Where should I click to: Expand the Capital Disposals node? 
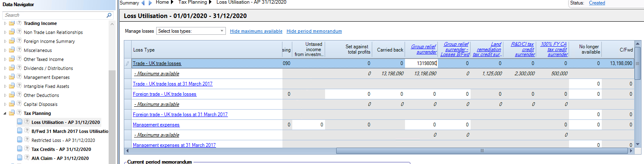point(5,104)
